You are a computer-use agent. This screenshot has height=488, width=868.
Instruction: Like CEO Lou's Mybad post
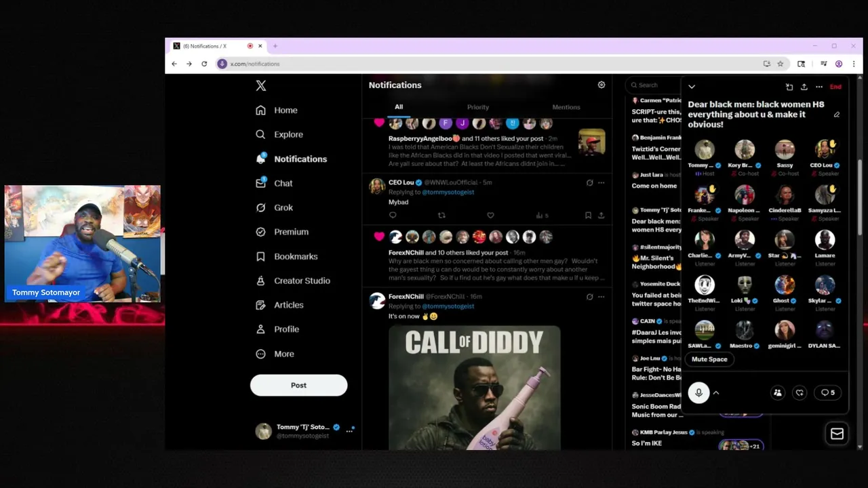click(490, 215)
